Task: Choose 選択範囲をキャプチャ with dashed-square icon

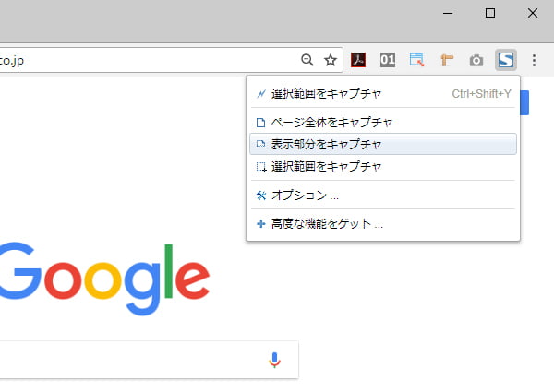Action: (x=327, y=167)
